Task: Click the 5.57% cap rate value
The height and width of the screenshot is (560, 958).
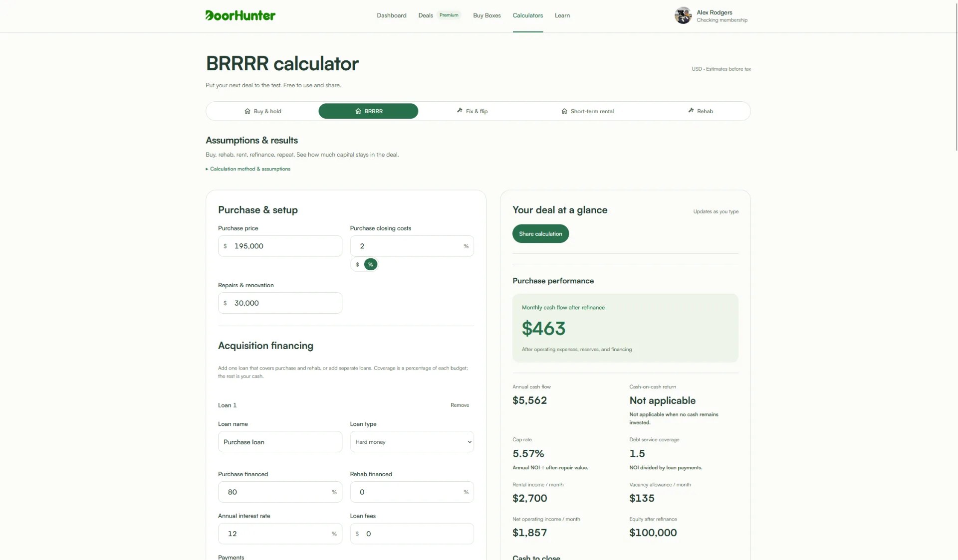Action: [x=528, y=454]
